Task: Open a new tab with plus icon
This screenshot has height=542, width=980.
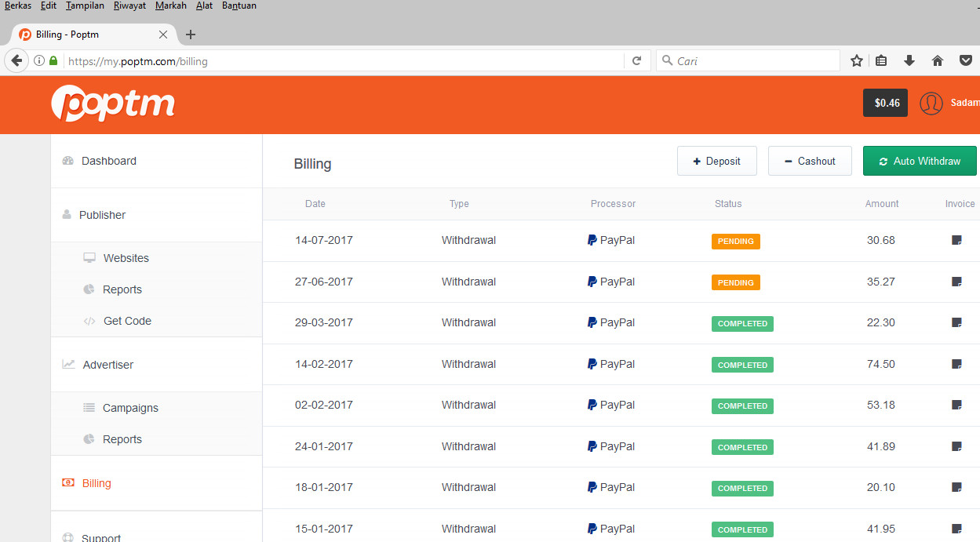Action: point(191,35)
